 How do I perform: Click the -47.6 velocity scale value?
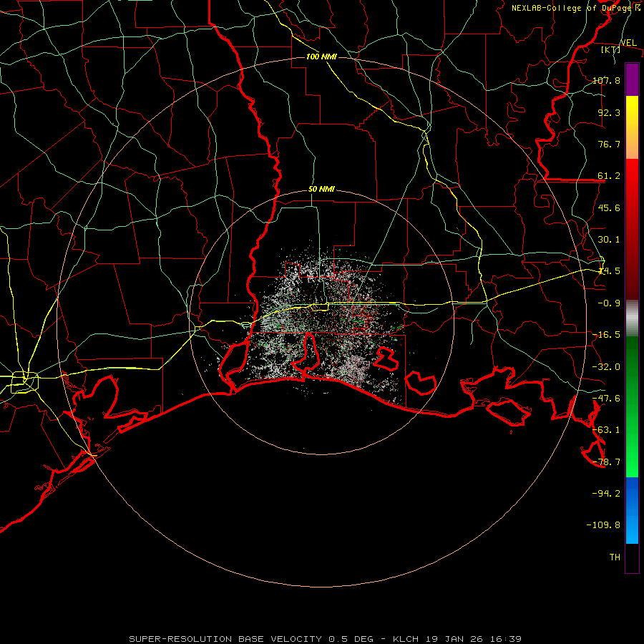[606, 399]
